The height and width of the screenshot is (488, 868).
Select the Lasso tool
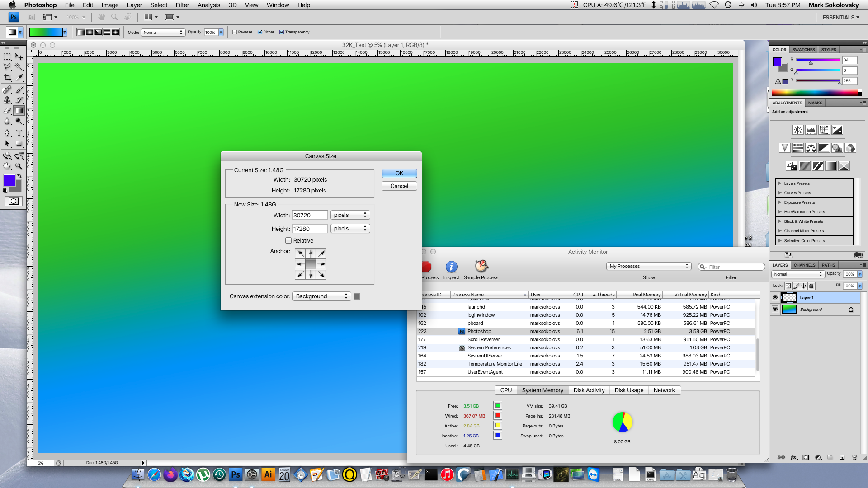click(x=7, y=67)
